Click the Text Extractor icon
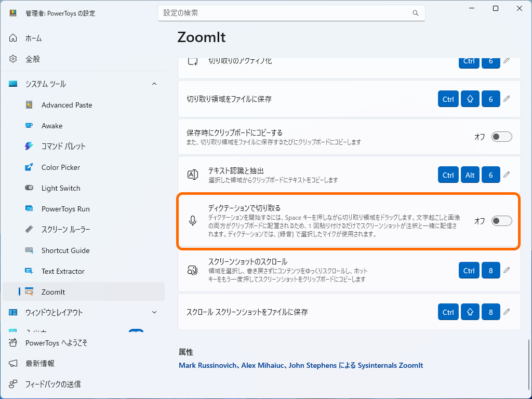Image resolution: width=532 pixels, height=399 pixels. (29, 271)
